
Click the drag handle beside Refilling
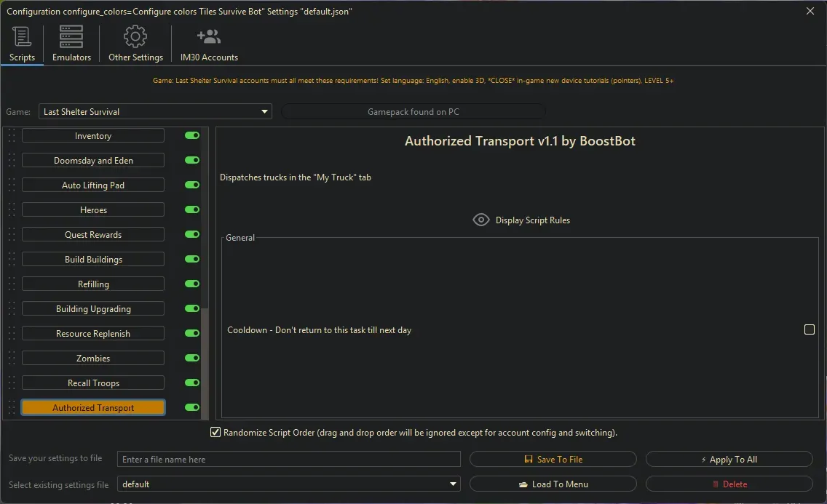[12, 284]
